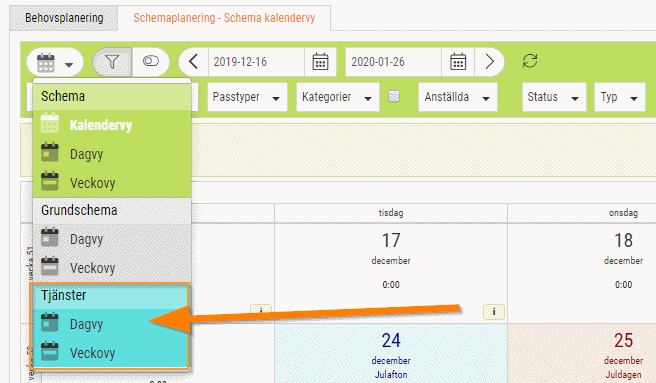Viewport: 656px width, 383px height.
Task: Switch to the Behovsplanering tab
Action: click(64, 18)
